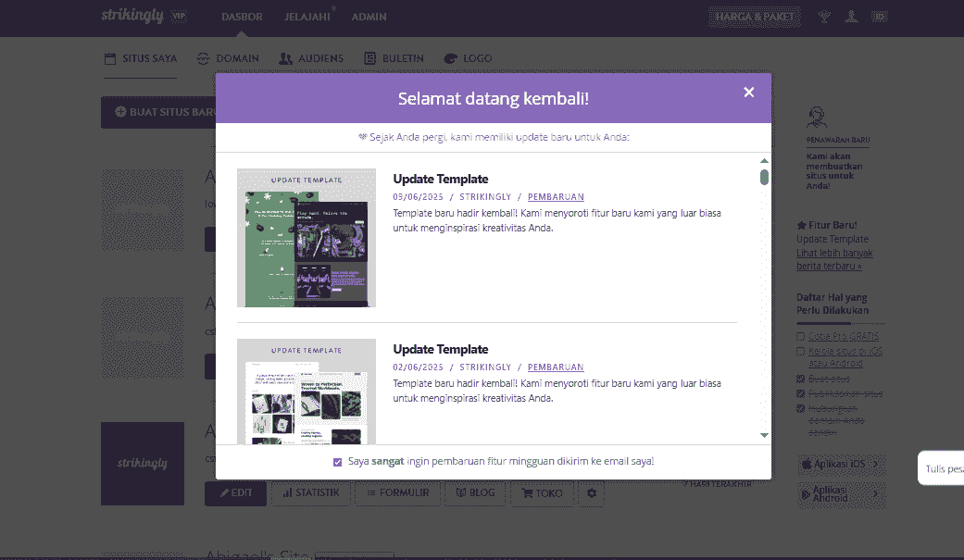Toggle the Publikasikan situs checked item
The height and width of the screenshot is (560, 964).
(800, 393)
